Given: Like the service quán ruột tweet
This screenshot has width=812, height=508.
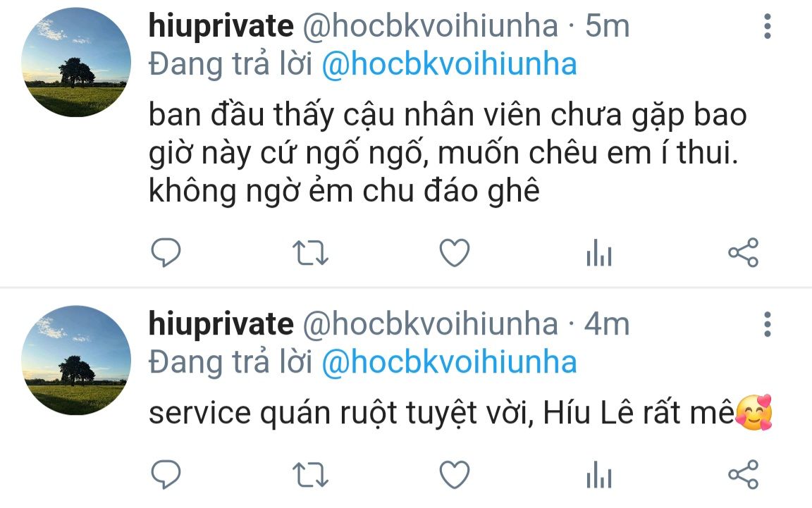Looking at the screenshot, I should coord(454,475).
